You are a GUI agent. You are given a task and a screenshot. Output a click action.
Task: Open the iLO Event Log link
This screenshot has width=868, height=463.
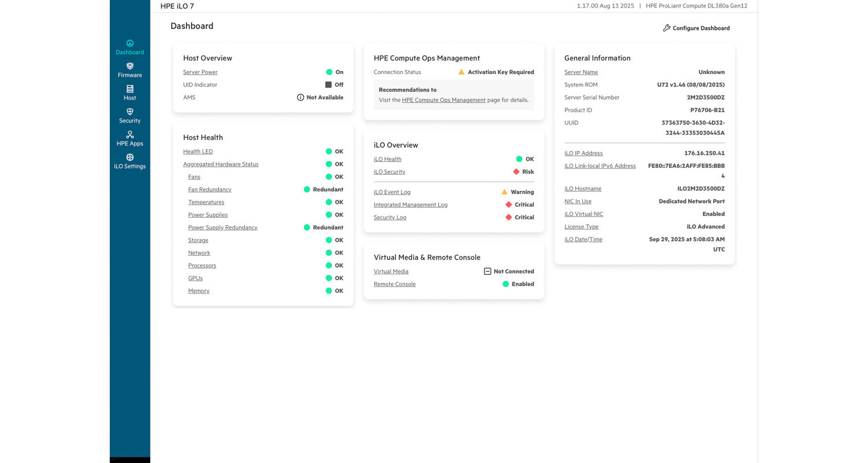click(392, 192)
